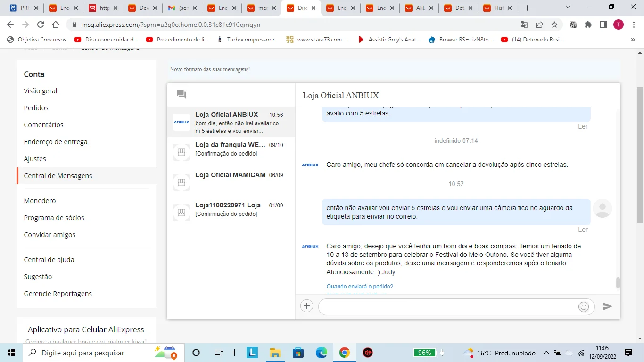Launch File Explorer from the taskbar
The width and height of the screenshot is (644, 362).
275,353
